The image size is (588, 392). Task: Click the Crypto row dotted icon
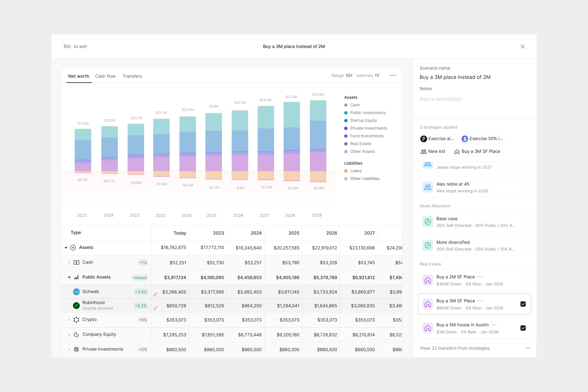click(77, 320)
